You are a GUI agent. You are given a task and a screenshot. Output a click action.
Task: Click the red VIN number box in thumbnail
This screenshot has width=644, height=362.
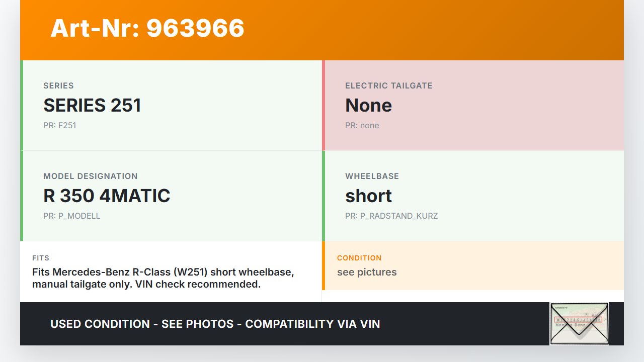578,320
